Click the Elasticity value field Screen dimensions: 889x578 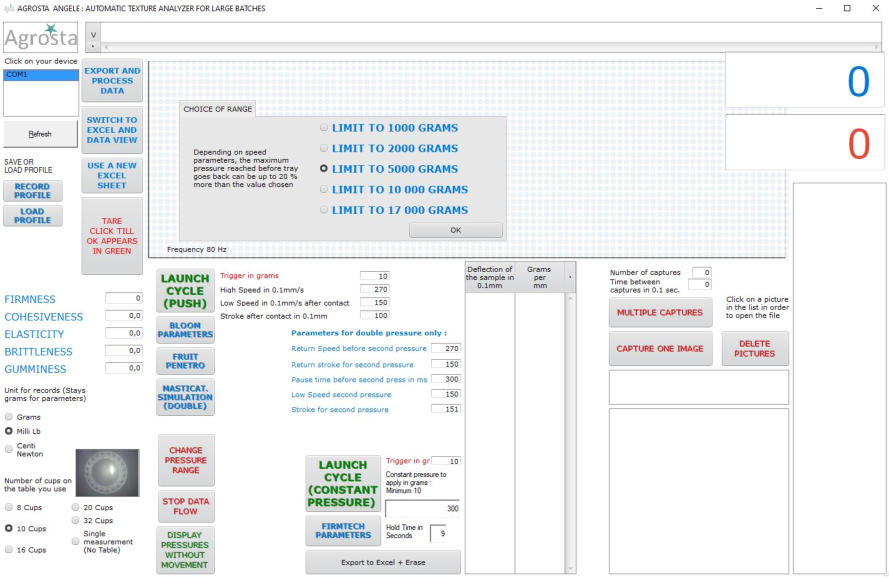(124, 333)
